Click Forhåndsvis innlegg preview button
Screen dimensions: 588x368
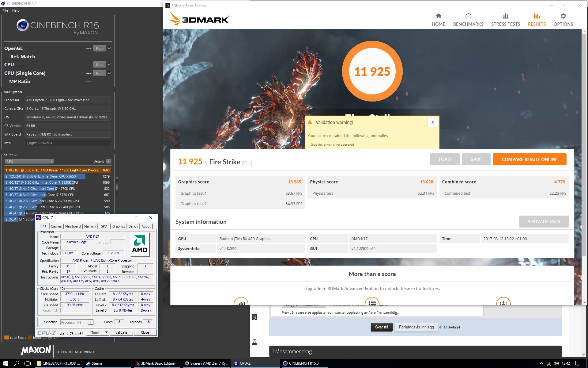(x=416, y=327)
